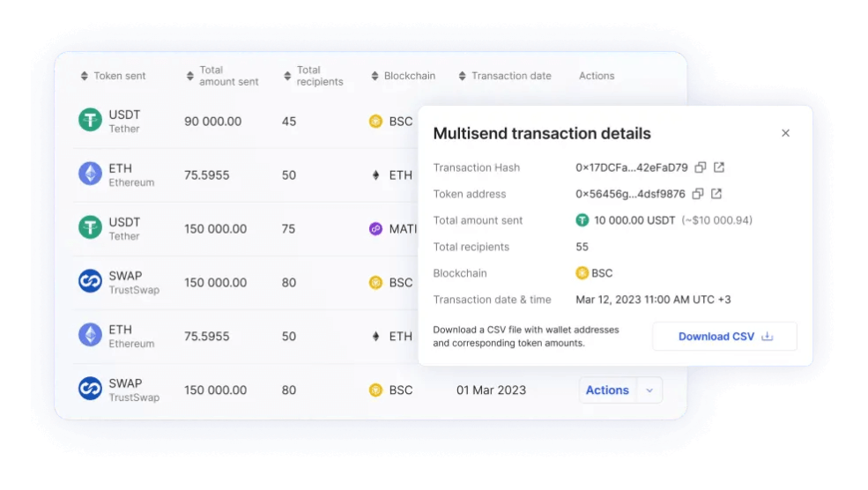Click TrustSwap icon in the 01 Mar 2023 row

click(90, 389)
